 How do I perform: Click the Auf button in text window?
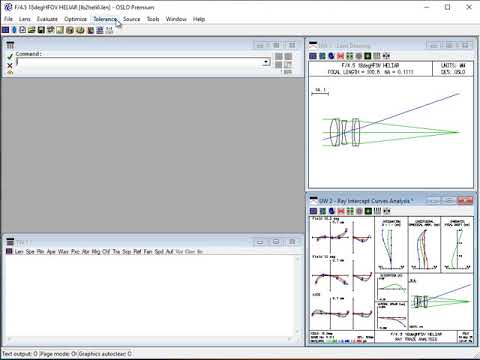[x=170, y=252]
